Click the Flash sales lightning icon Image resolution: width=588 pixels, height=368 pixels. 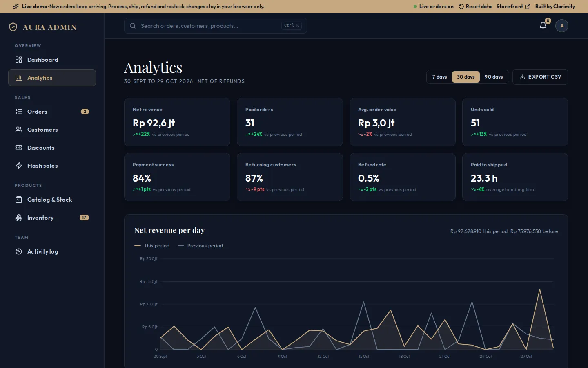pos(19,166)
